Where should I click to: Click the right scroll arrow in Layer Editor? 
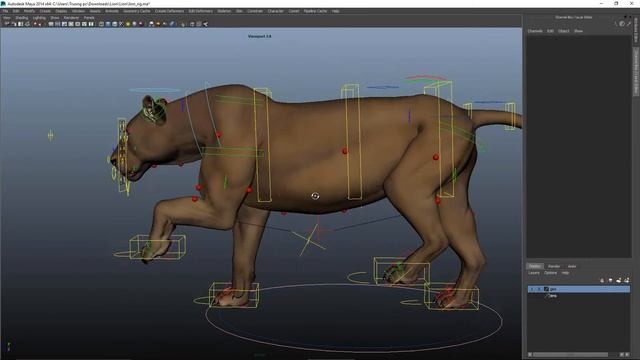(627, 355)
